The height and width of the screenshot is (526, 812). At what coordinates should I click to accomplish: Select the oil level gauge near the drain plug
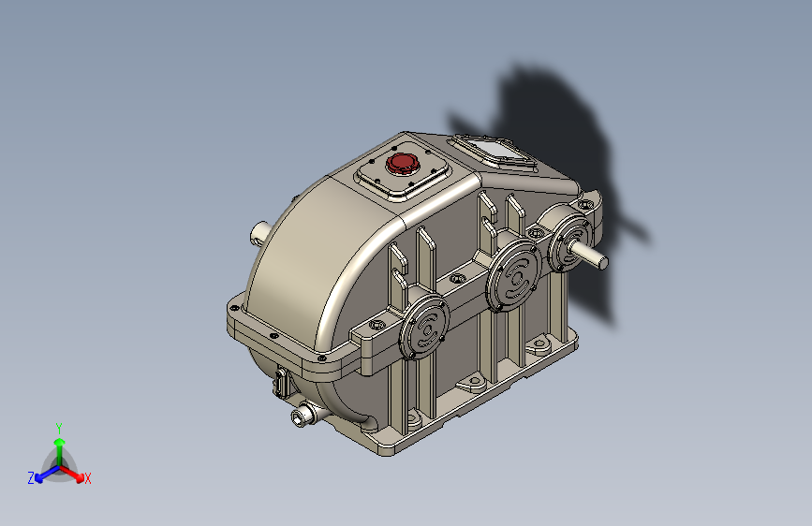(x=281, y=382)
